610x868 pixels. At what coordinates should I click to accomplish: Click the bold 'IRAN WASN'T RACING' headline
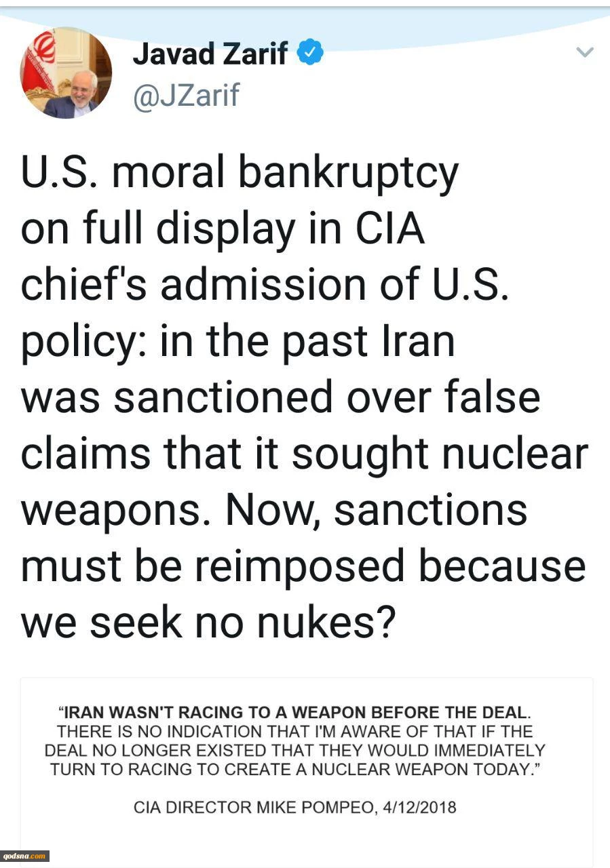(294, 713)
